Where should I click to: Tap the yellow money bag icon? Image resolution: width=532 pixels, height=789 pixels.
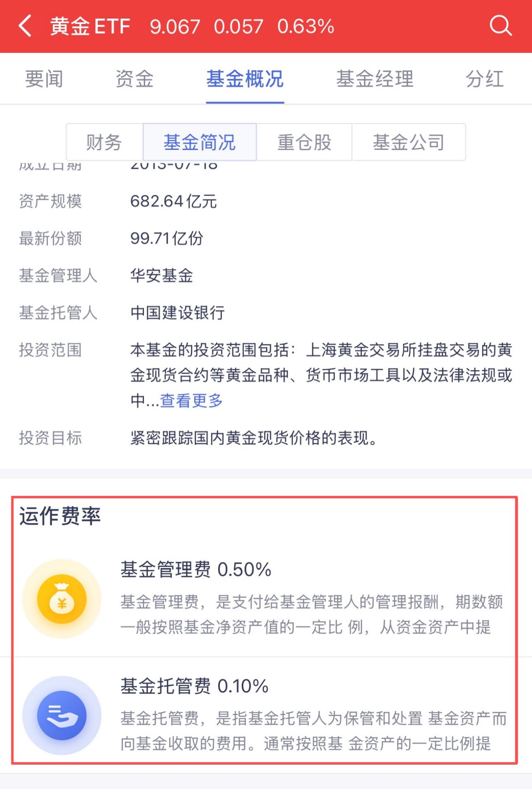pos(62,599)
